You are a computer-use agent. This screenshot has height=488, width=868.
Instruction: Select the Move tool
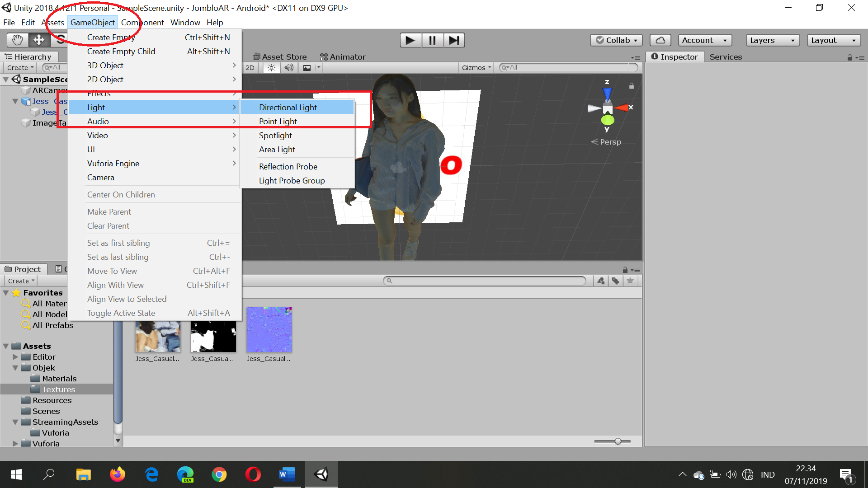39,40
